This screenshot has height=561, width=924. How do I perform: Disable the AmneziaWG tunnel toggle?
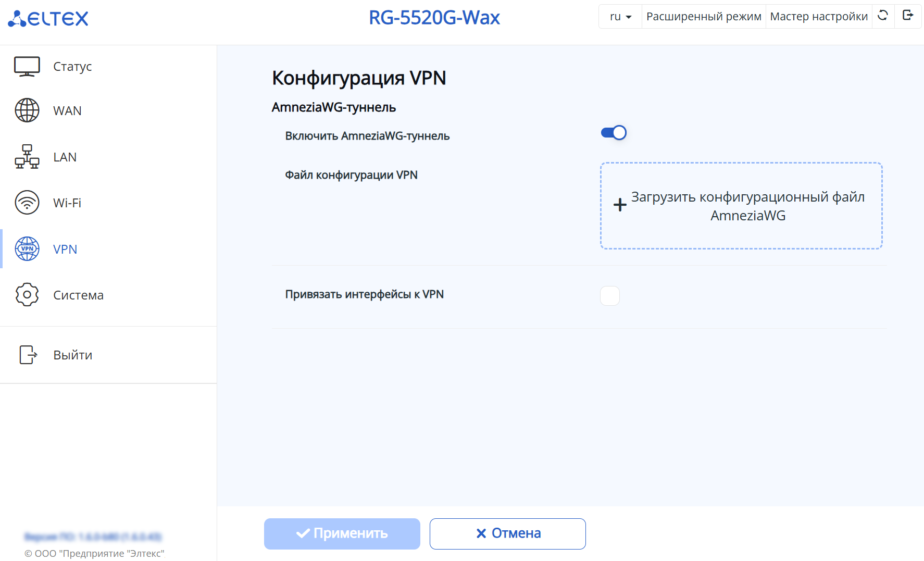coord(614,133)
